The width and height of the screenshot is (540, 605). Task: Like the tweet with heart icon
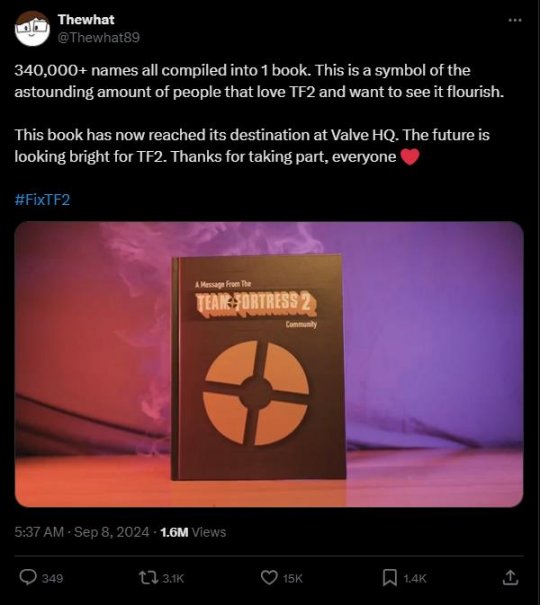269,578
